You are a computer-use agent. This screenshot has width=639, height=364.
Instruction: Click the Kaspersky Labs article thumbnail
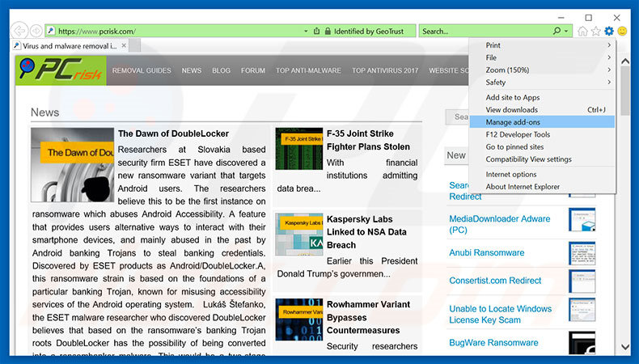(x=299, y=235)
